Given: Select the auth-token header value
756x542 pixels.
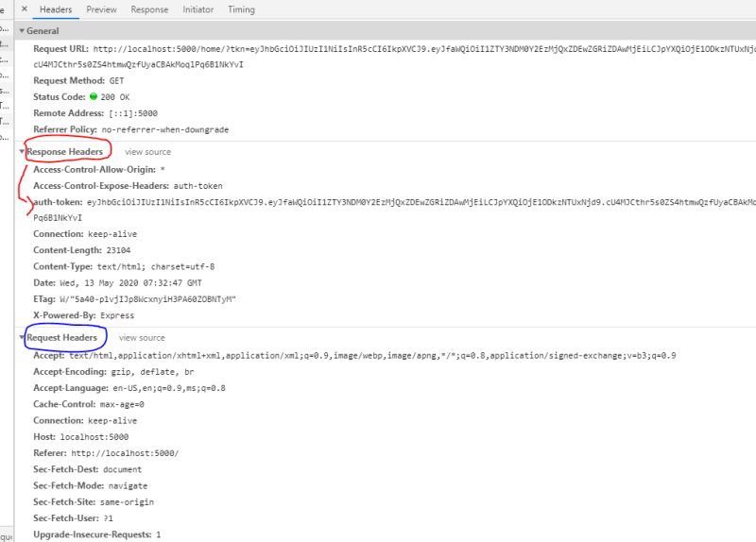Looking at the screenshot, I should click(x=394, y=210).
